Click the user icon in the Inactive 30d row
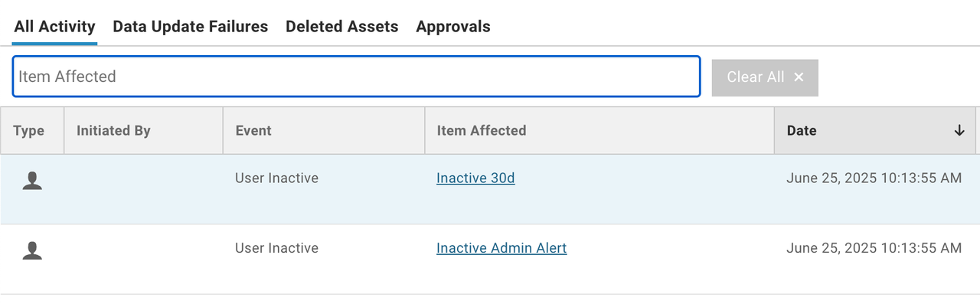Screen dimensions: 980x304 tap(32, 180)
